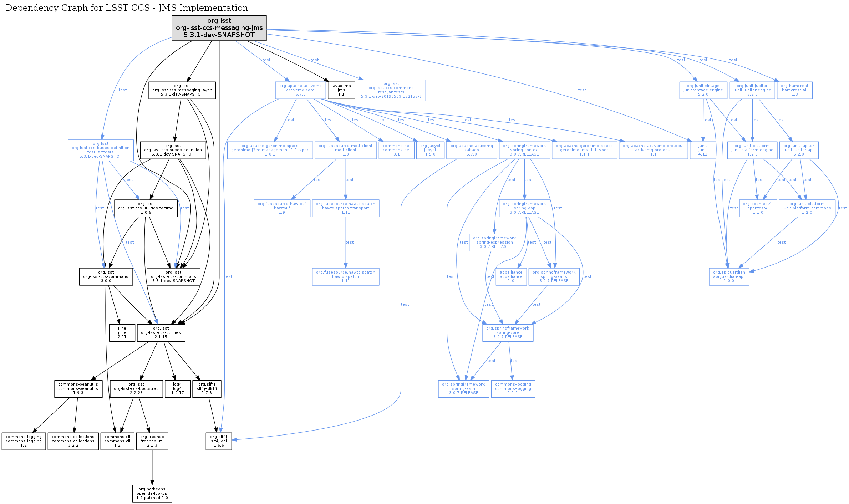Click the junit-vintage-engine 5.2.0 node
The width and height of the screenshot is (849, 504).
coord(703,90)
